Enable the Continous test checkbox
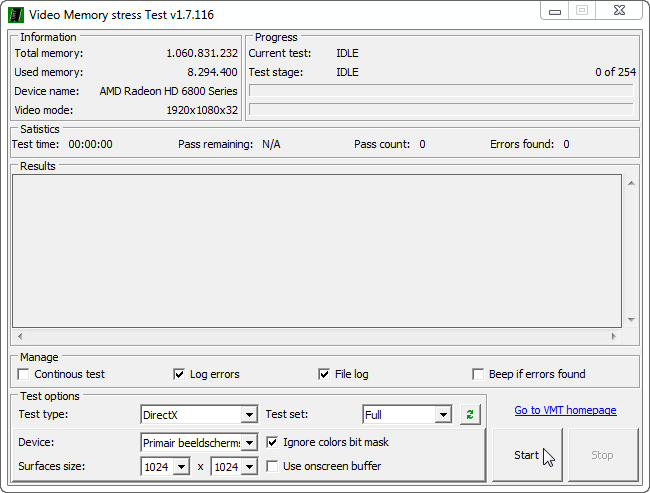Image resolution: width=650 pixels, height=493 pixels. [x=23, y=374]
